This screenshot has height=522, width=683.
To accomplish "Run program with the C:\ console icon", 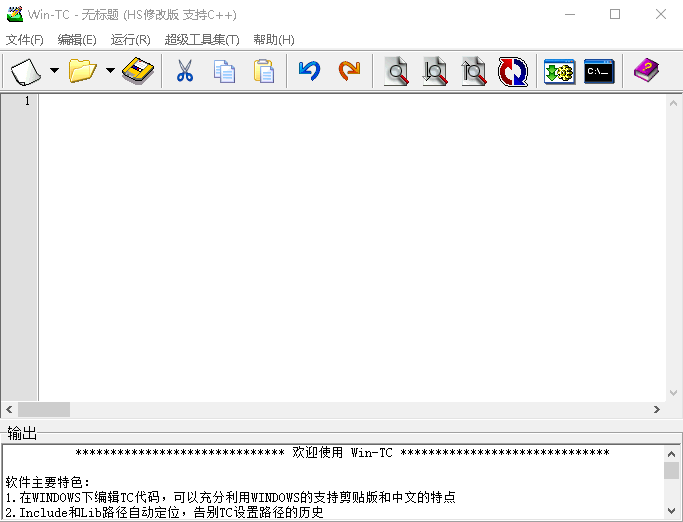I will (x=599, y=71).
